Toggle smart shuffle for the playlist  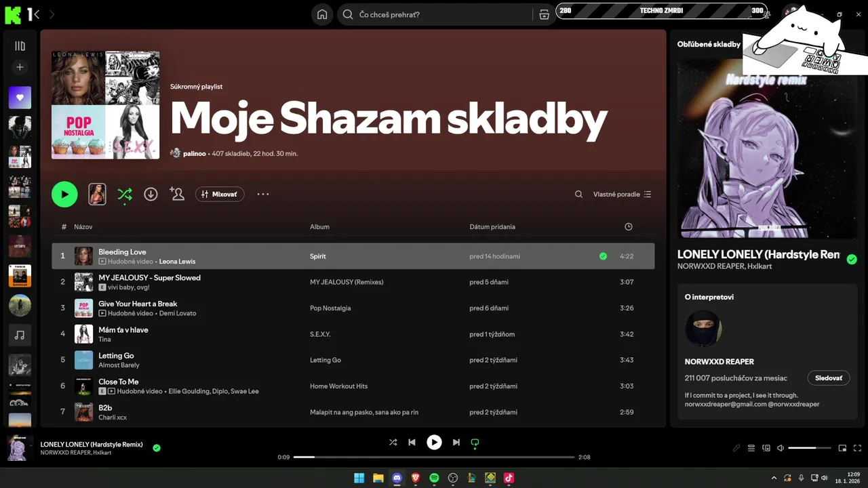(125, 195)
